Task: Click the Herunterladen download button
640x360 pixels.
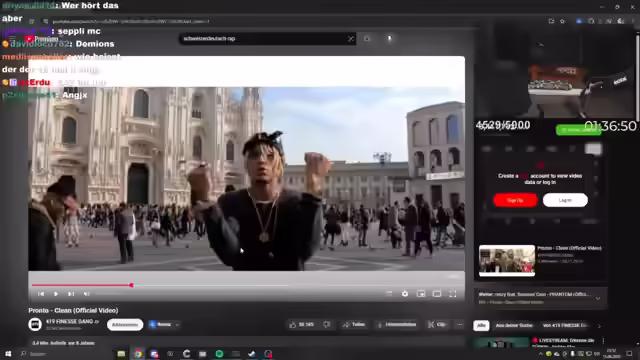Action: [x=397, y=325]
